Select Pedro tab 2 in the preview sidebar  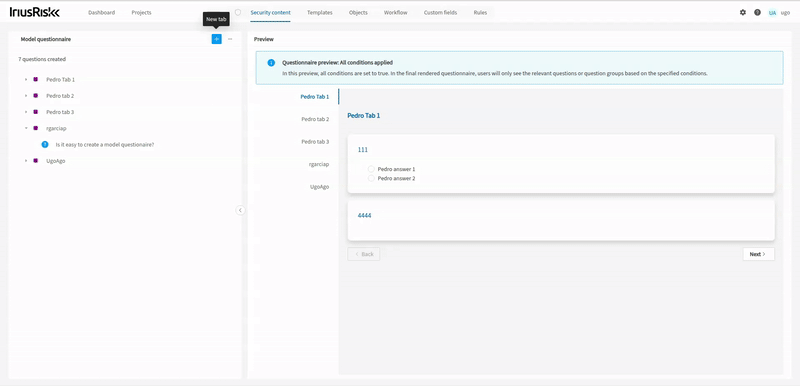(x=315, y=119)
